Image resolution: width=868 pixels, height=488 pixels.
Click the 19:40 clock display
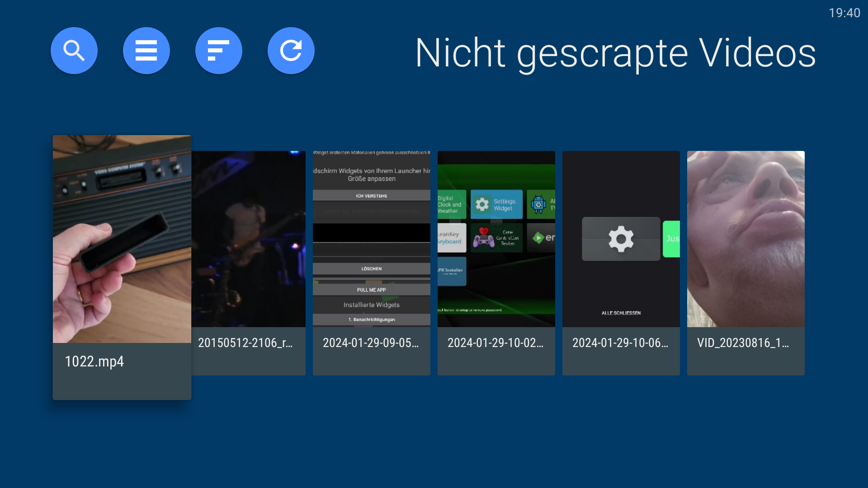(x=844, y=13)
